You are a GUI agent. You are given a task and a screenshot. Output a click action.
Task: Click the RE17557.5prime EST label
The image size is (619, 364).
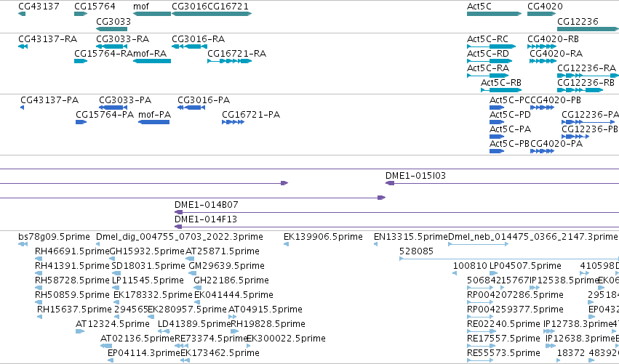pos(503,339)
